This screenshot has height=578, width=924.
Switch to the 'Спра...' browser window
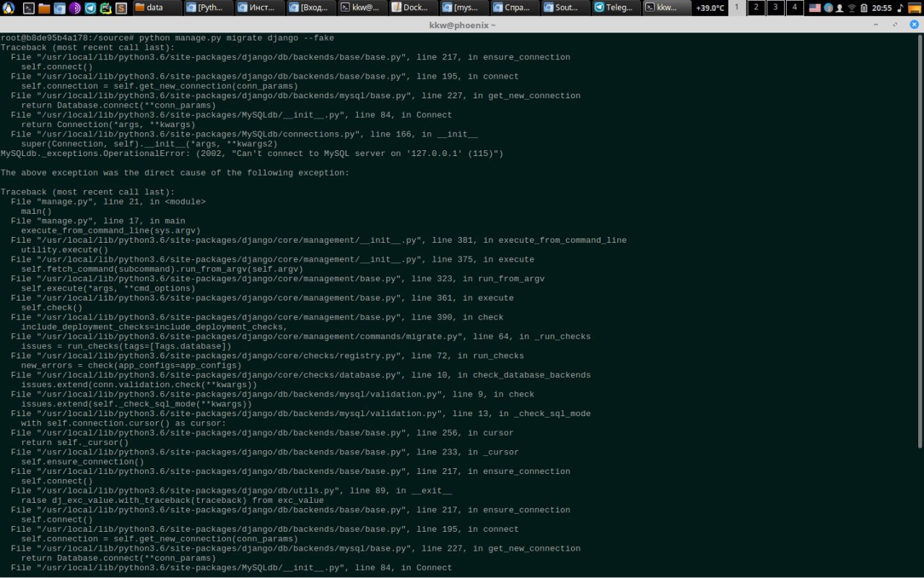tap(516, 8)
